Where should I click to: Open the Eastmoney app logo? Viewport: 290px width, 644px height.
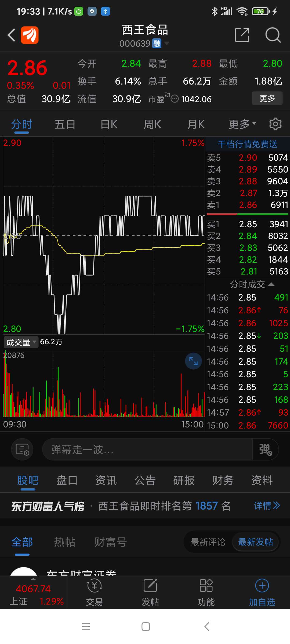point(30,35)
